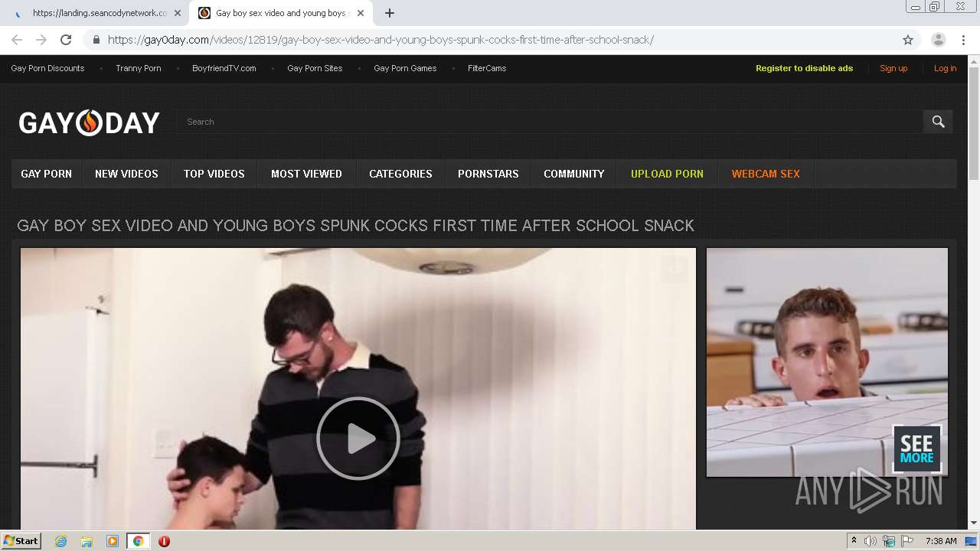Image resolution: width=980 pixels, height=551 pixels.
Task: Follow the FilterCams link
Action: 487,68
